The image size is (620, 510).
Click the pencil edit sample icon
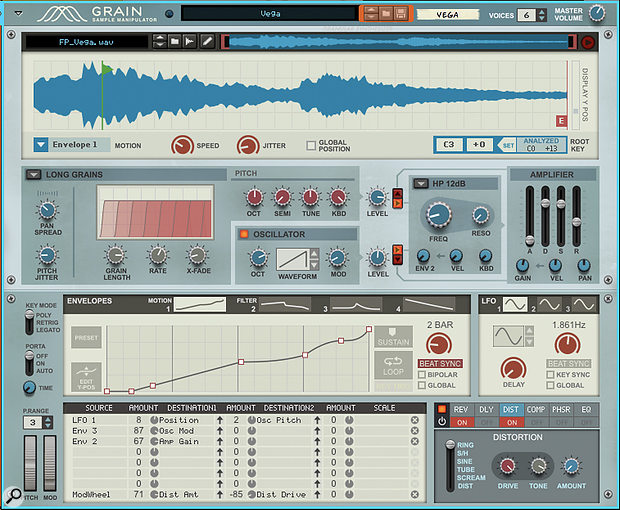click(207, 42)
